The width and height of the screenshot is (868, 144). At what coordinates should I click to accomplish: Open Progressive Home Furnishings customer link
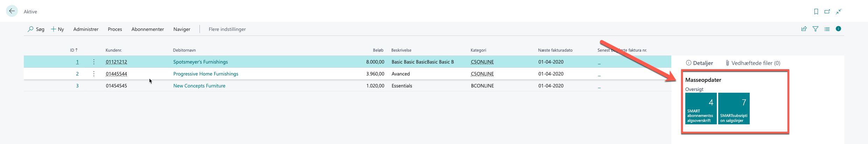206,74
